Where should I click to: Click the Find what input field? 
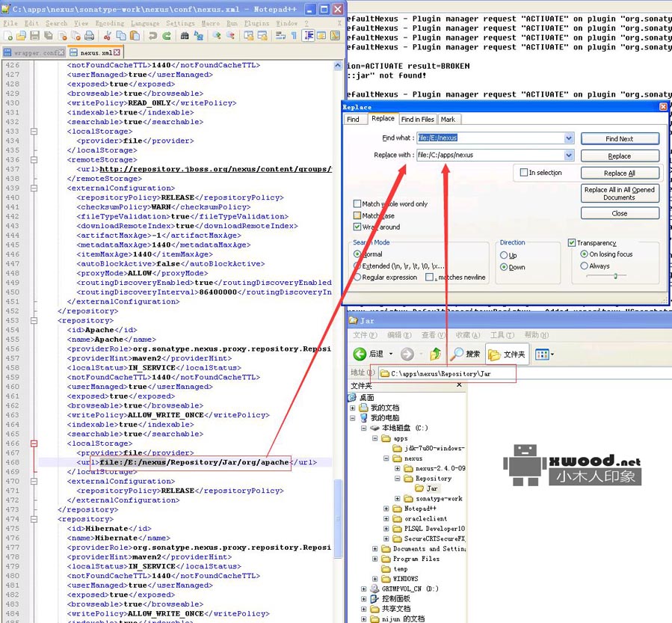click(x=490, y=138)
